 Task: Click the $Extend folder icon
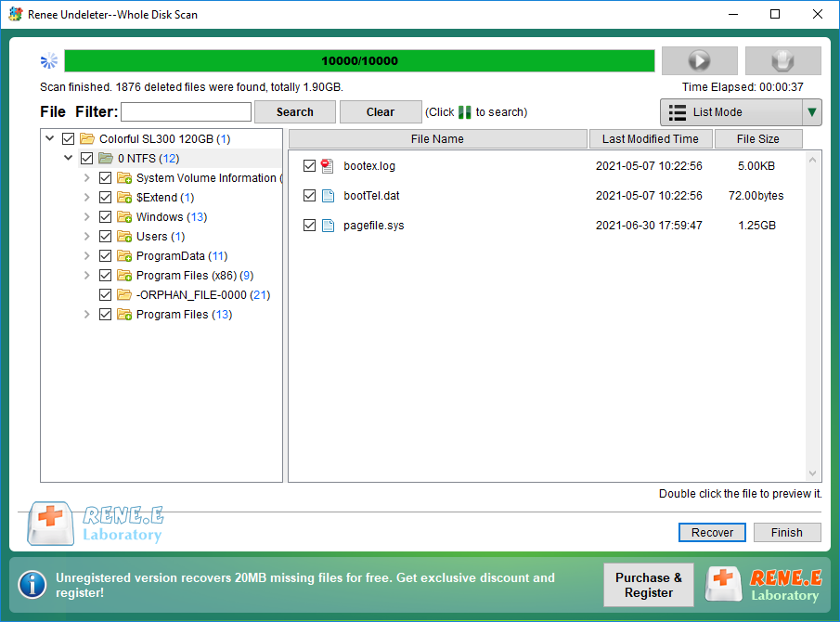[124, 197]
